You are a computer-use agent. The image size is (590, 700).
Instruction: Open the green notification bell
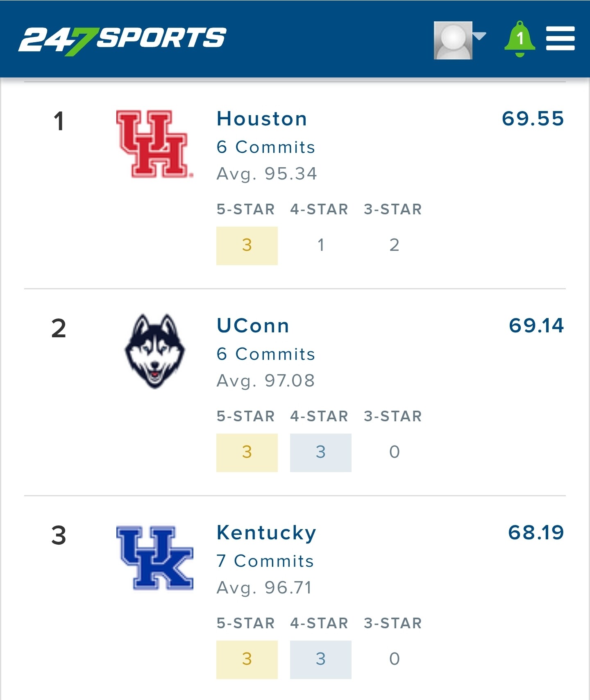[x=520, y=39]
